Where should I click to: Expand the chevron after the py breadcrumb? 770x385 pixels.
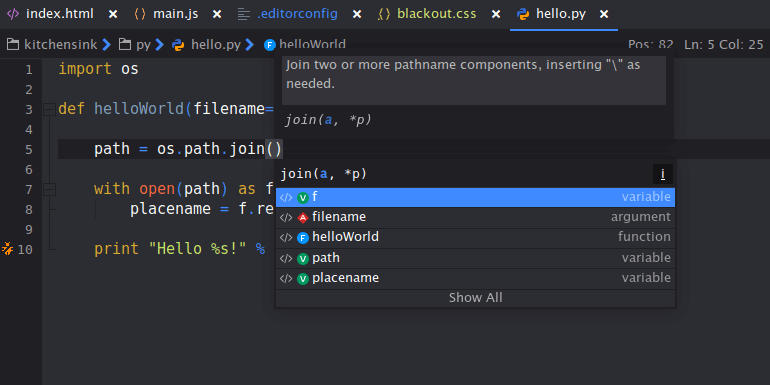coord(159,45)
